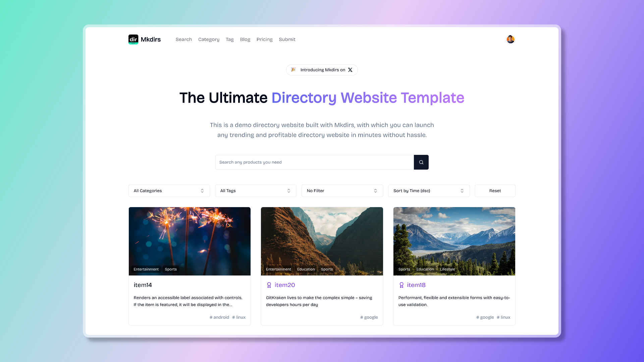The height and width of the screenshot is (362, 644).
Task: Click the featured badge icon on item18
Action: point(401,285)
